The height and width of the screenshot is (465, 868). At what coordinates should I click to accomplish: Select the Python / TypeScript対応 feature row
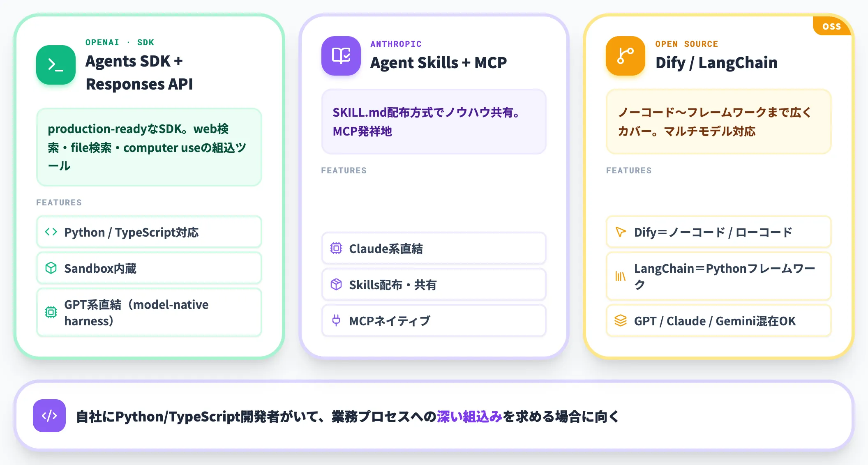click(x=149, y=232)
